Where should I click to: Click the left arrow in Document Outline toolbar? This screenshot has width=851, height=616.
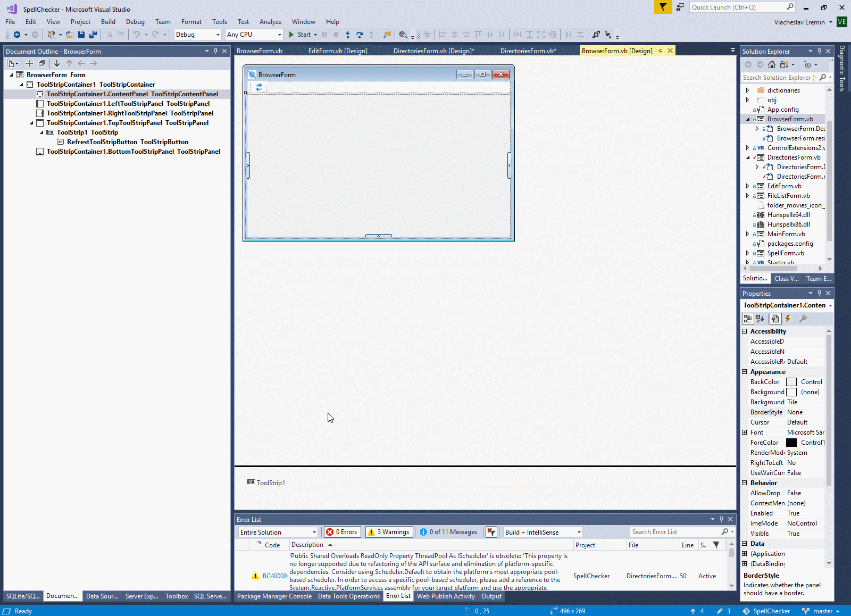click(x=81, y=63)
